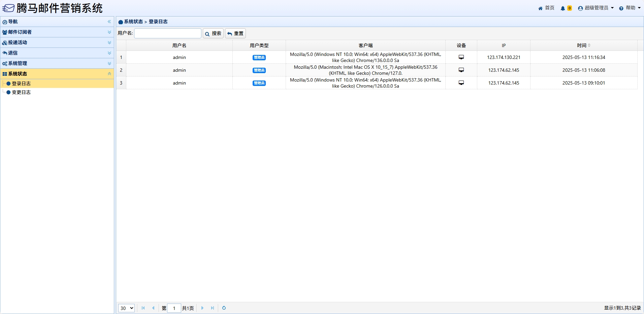Click the 搜索 button
This screenshot has height=314, width=644.
213,33
